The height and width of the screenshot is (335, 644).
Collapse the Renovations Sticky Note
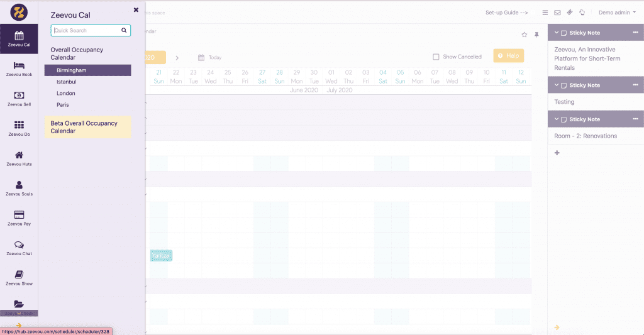(557, 119)
